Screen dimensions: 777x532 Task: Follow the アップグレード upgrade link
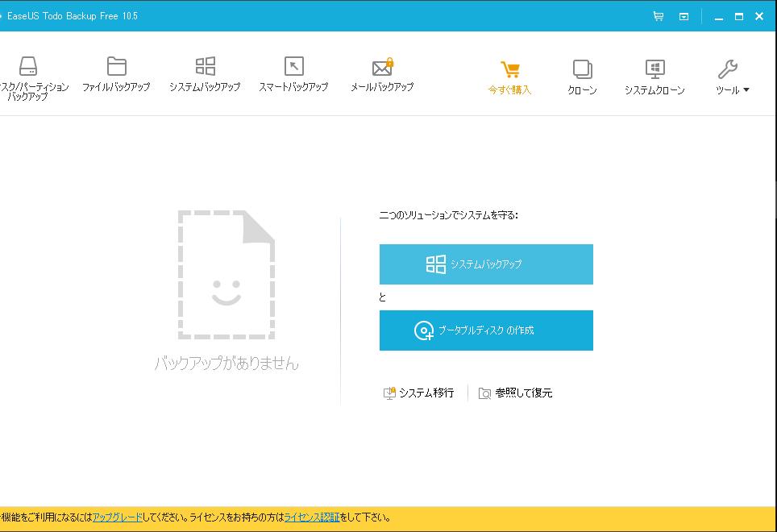[x=118, y=517]
